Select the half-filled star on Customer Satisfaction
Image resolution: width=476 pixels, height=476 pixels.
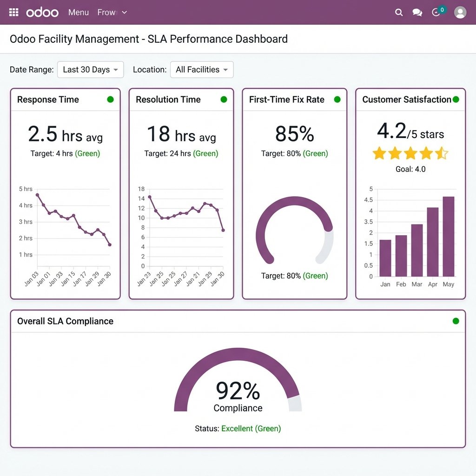click(x=442, y=153)
